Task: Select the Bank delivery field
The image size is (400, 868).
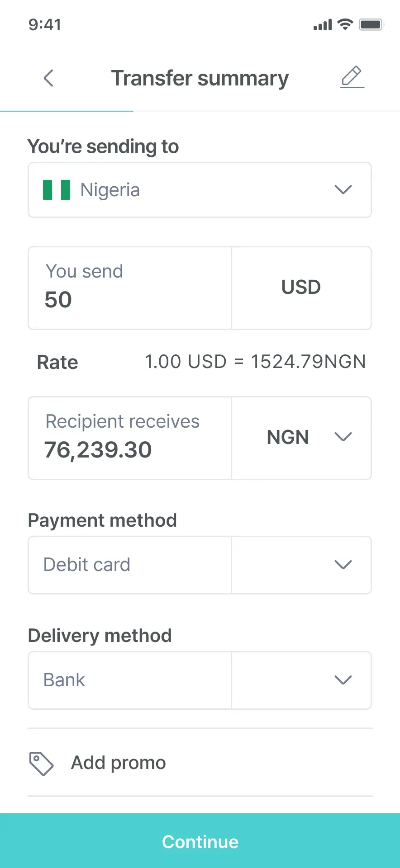Action: [130, 680]
